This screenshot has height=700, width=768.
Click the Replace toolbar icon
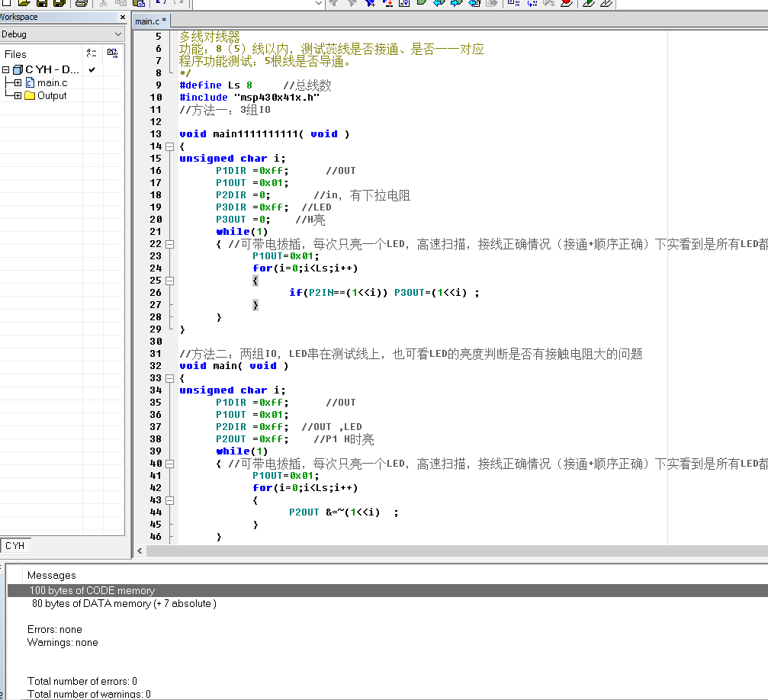(x=387, y=3)
